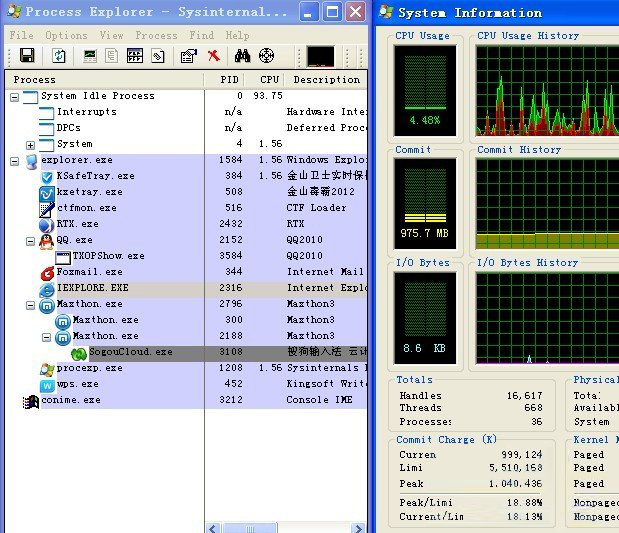Collapse the System Idle Process tree node
Image resolution: width=619 pixels, height=533 pixels.
pyautogui.click(x=14, y=96)
